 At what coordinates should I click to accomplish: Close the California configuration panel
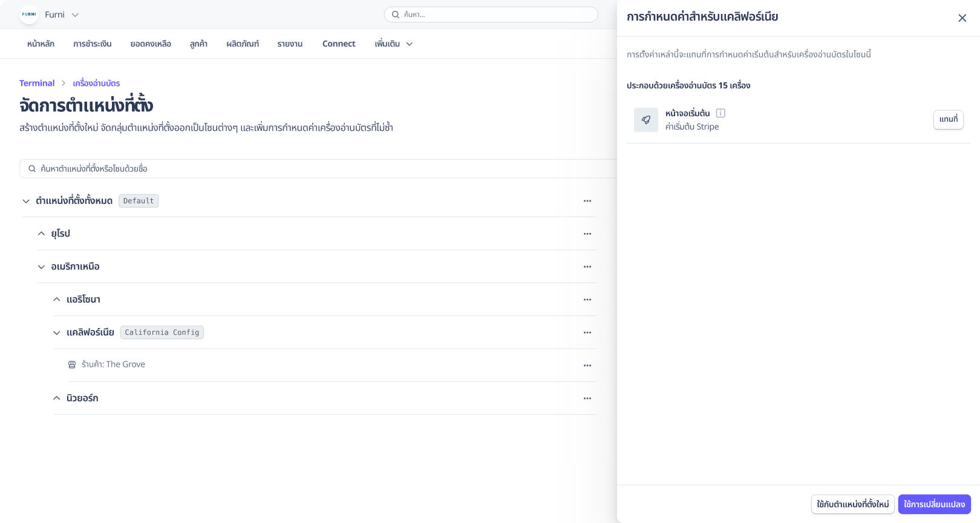962,18
